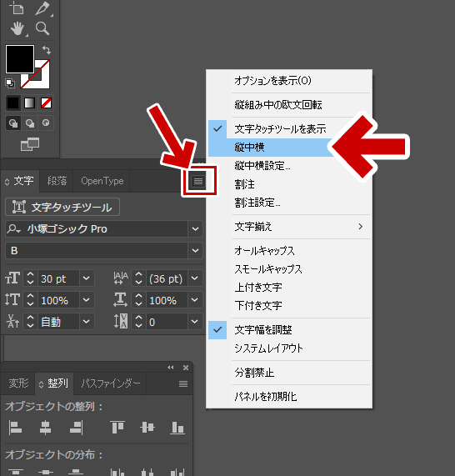This screenshot has height=476, width=455.
Task: Switch to the 変形 tab
Action: tap(18, 383)
